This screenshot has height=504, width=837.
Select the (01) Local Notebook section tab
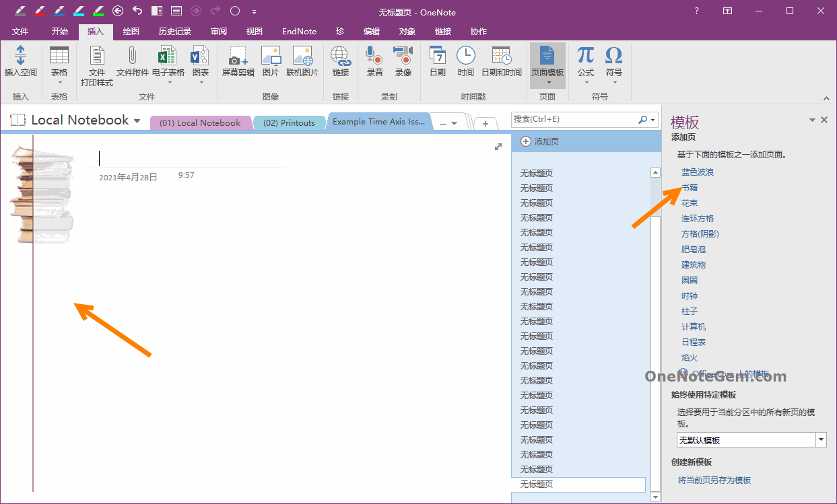coord(200,122)
